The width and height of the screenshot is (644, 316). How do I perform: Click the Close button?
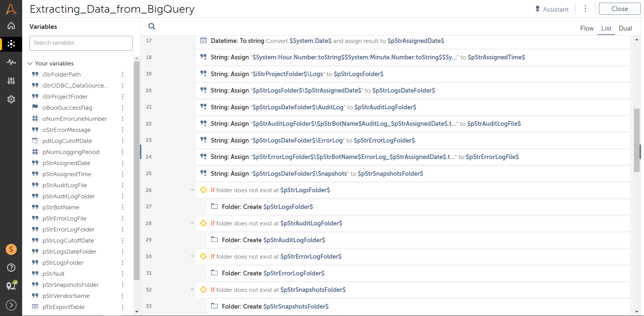[x=619, y=9]
